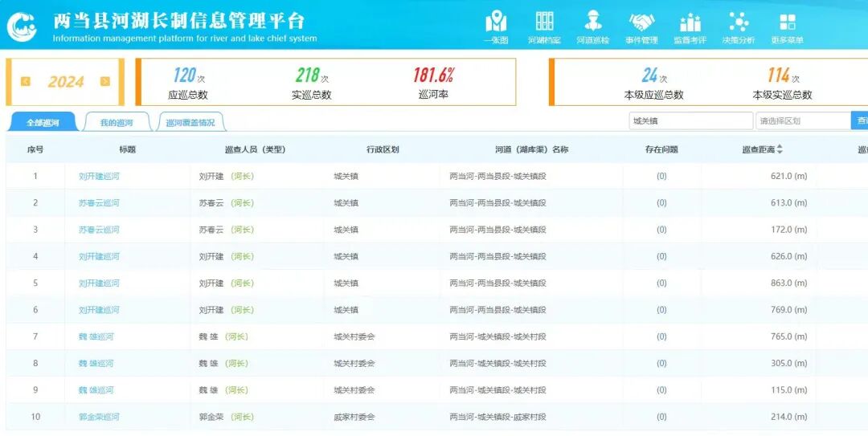The height and width of the screenshot is (436, 868).
Task: Open 郭金荣巡河 link in row 10
Action: [x=99, y=417]
